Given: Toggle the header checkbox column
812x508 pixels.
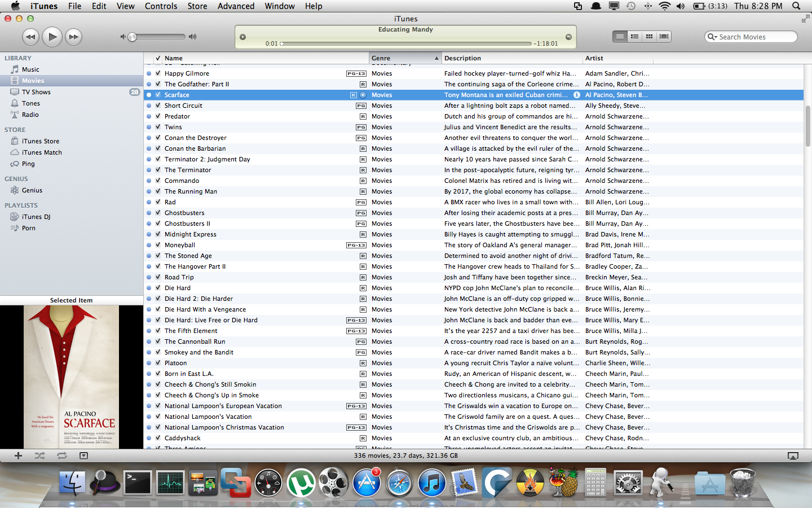Looking at the screenshot, I should (158, 58).
